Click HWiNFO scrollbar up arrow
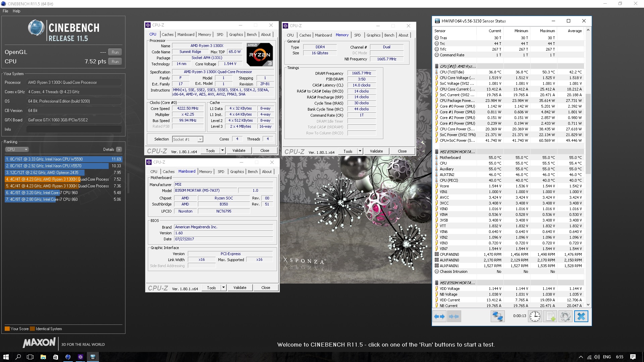This screenshot has width=644, height=362. [x=588, y=30]
